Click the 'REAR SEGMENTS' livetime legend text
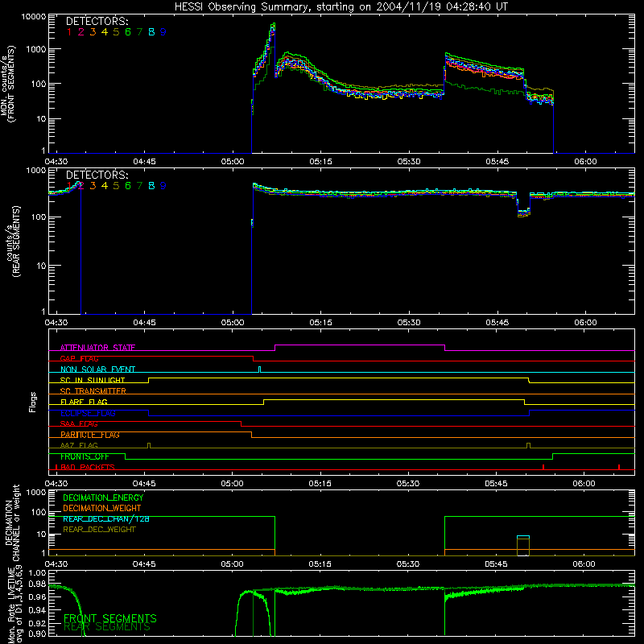The image size is (644, 644). [x=107, y=627]
